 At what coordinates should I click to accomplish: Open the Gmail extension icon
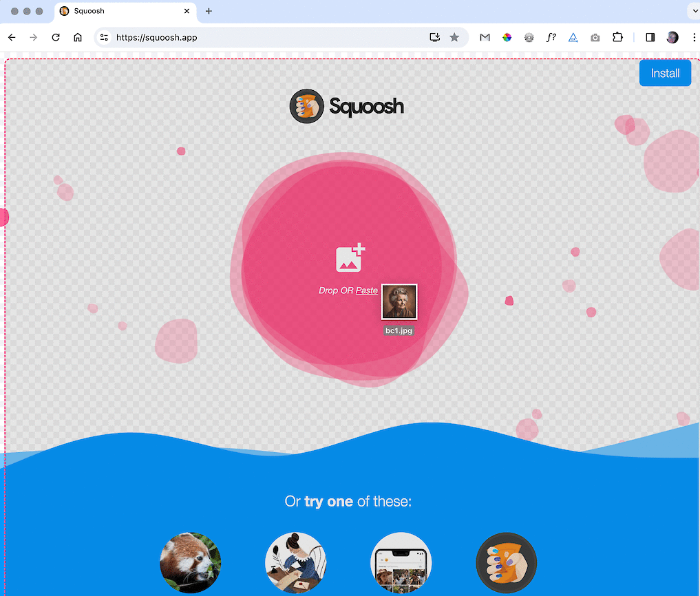pos(485,37)
